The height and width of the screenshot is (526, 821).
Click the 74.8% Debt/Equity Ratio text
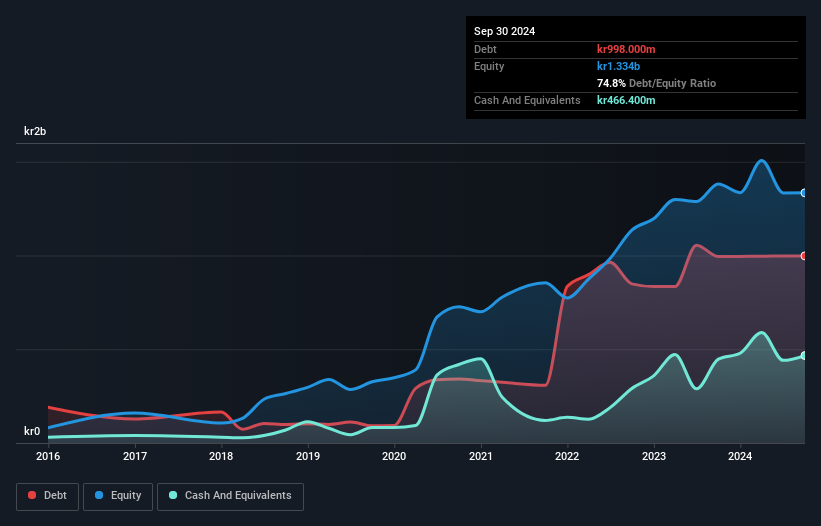(x=657, y=83)
